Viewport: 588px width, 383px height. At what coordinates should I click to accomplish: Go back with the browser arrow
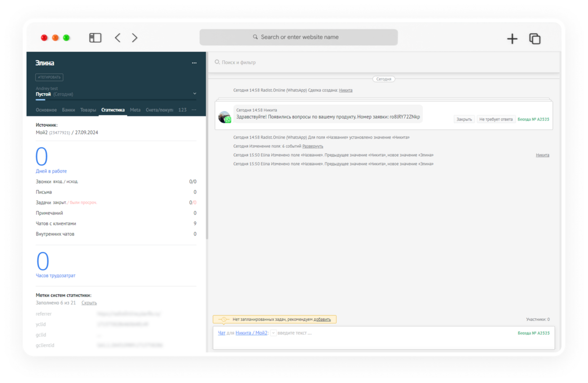(x=118, y=38)
